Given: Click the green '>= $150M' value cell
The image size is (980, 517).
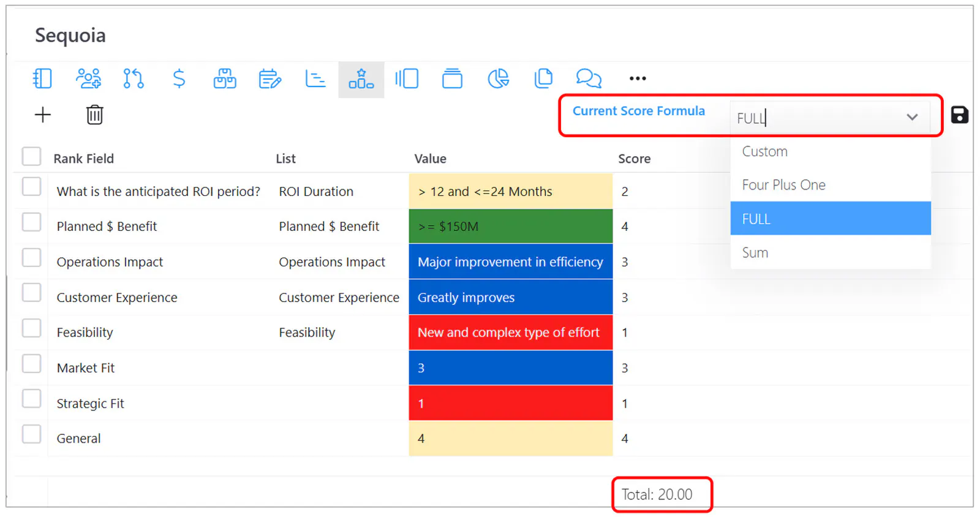Looking at the screenshot, I should coord(511,227).
